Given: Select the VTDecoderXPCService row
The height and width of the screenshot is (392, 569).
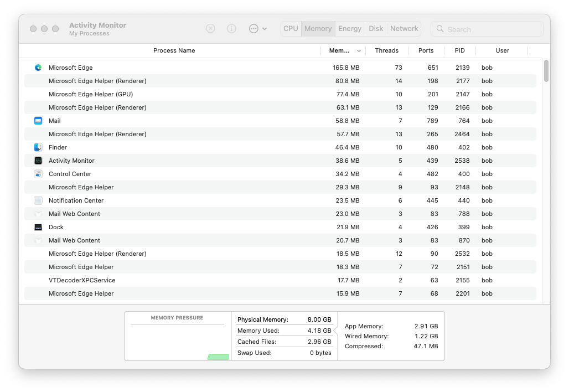Looking at the screenshot, I should (280, 280).
